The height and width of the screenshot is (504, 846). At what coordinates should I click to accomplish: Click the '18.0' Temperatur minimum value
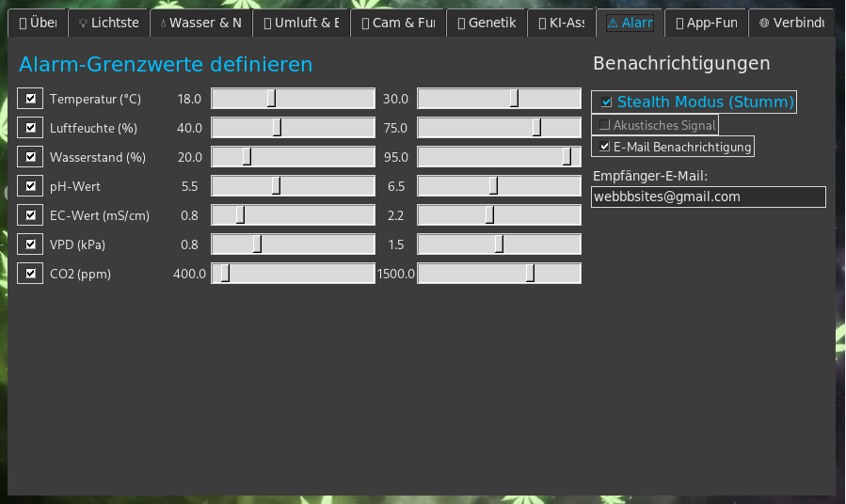pyautogui.click(x=189, y=99)
